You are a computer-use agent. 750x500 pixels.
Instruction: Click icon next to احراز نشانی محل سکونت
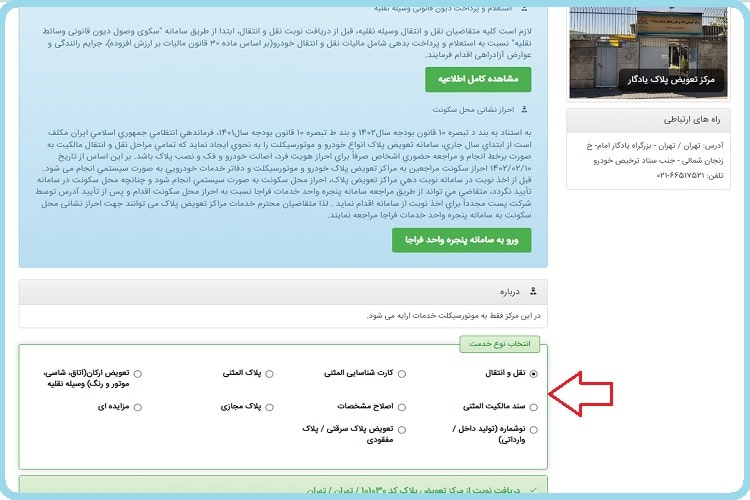click(524, 110)
